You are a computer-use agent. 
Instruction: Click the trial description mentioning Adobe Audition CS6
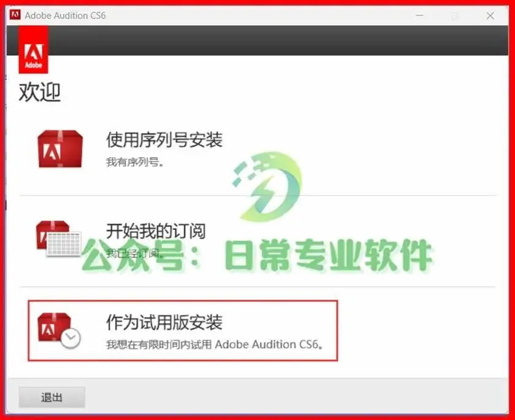click(x=214, y=345)
